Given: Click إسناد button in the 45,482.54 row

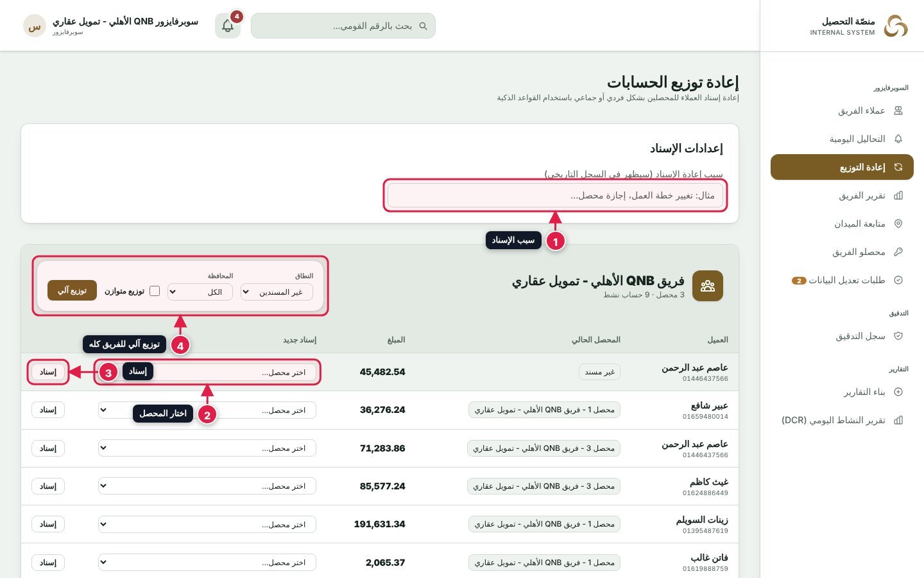Looking at the screenshot, I should click(x=48, y=372).
